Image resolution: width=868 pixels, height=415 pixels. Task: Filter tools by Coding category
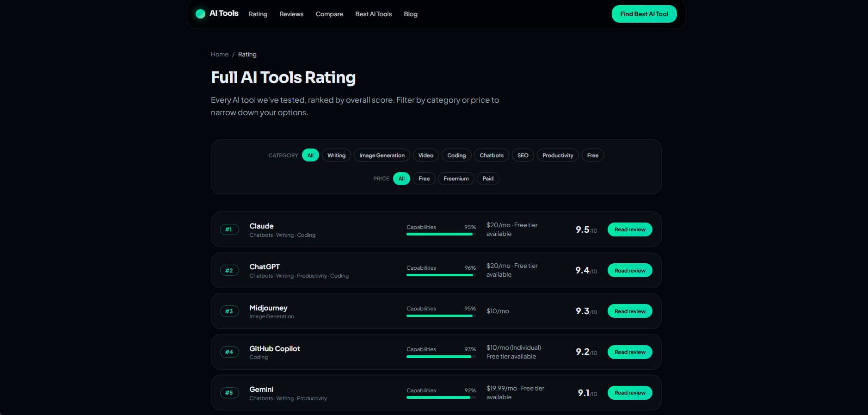(456, 155)
